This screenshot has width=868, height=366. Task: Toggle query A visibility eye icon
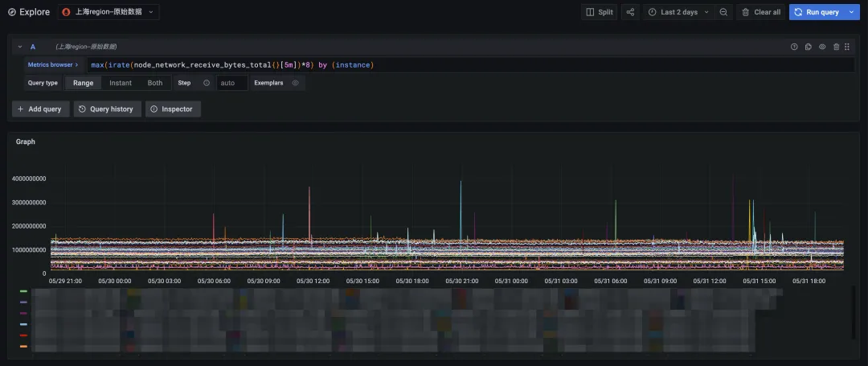pos(822,47)
